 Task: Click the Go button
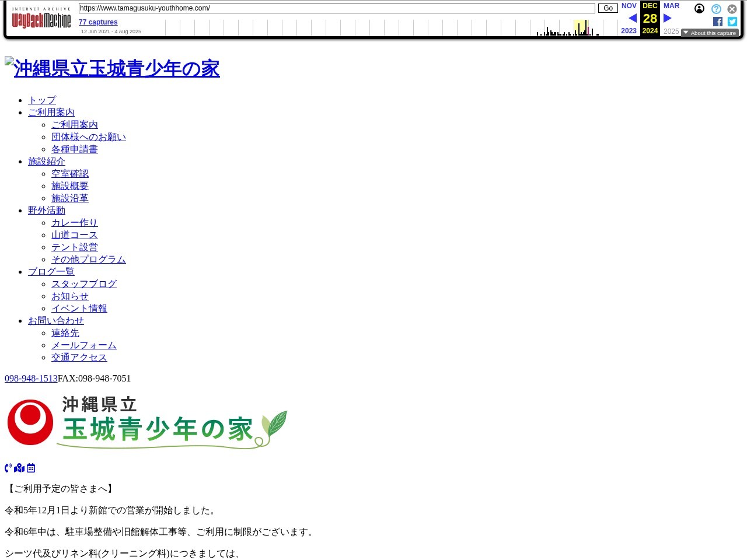tap(608, 8)
